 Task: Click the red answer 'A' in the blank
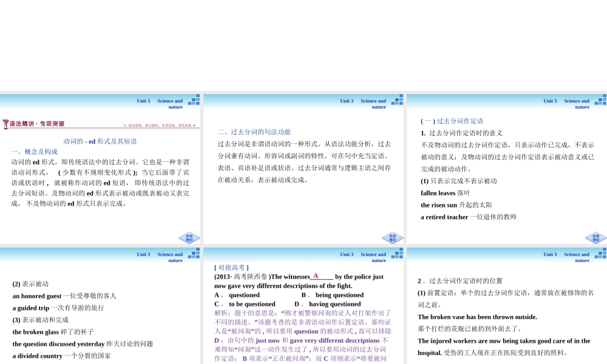(316, 276)
